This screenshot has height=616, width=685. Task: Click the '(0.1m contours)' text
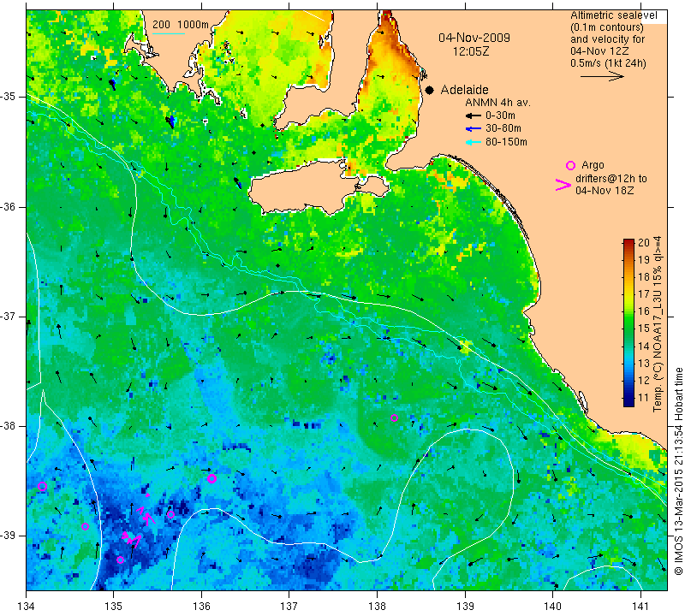tap(607, 27)
